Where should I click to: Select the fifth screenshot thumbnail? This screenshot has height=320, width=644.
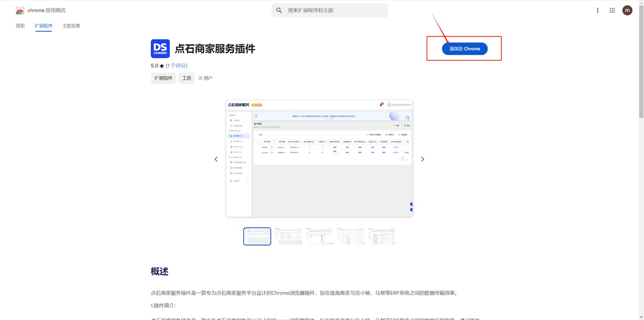(382, 236)
